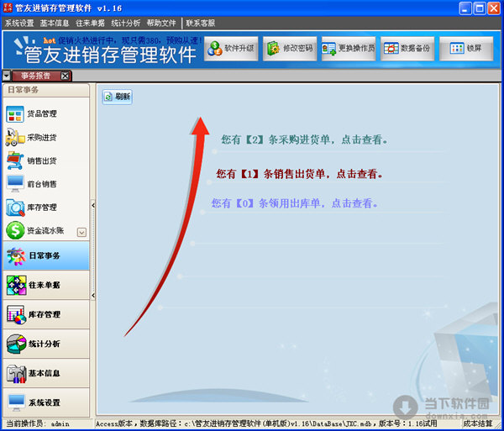
Task: Click 当前操作员 admin status text
Action: [38, 424]
